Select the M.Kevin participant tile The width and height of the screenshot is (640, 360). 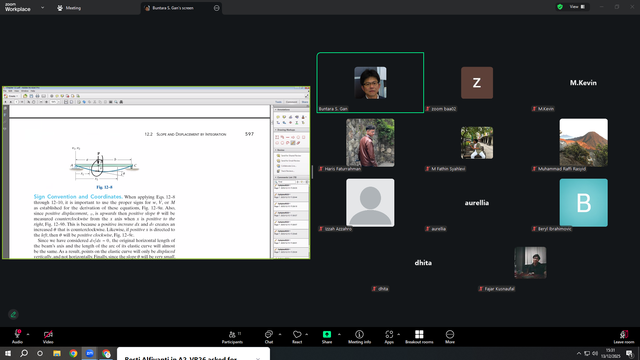point(583,83)
